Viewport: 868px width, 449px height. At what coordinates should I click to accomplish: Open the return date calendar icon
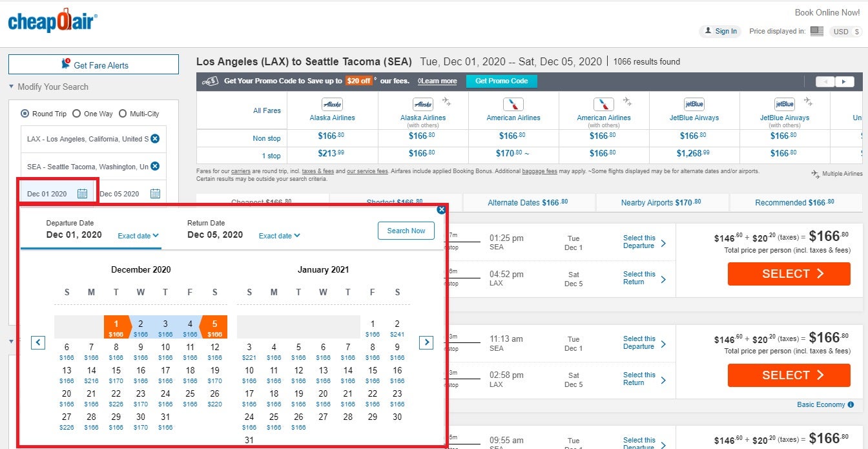click(x=155, y=193)
